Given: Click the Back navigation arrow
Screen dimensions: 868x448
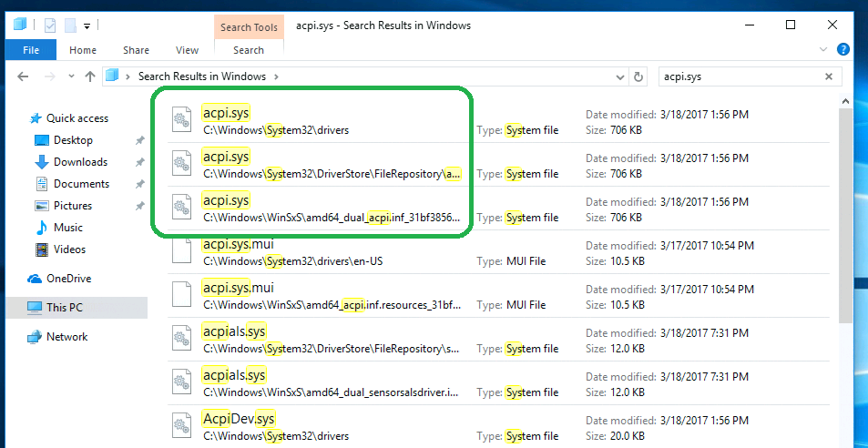Looking at the screenshot, I should (x=23, y=76).
